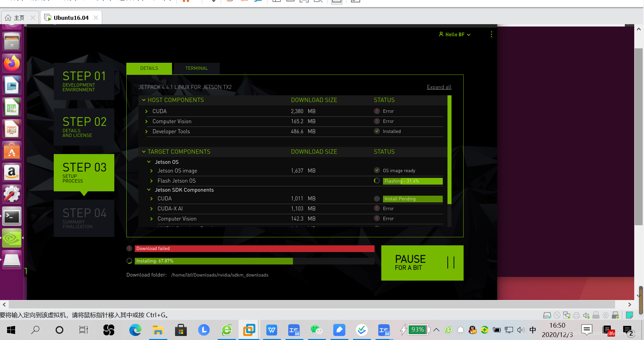Image resolution: width=644 pixels, height=340 pixels.
Task: Click the Installing 67.87% progress bar
Action: tap(255, 261)
